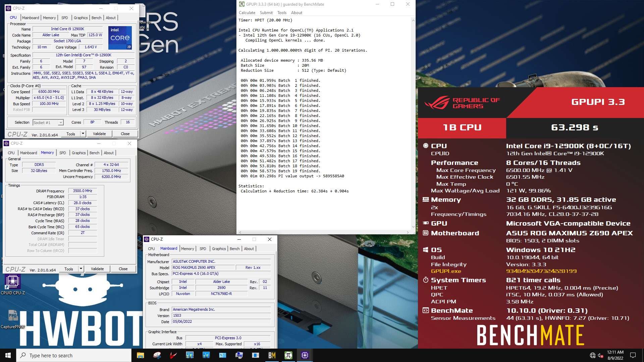Click the Core Voltage 1.643 V value
Screen dimensions: 644x362
(91, 47)
